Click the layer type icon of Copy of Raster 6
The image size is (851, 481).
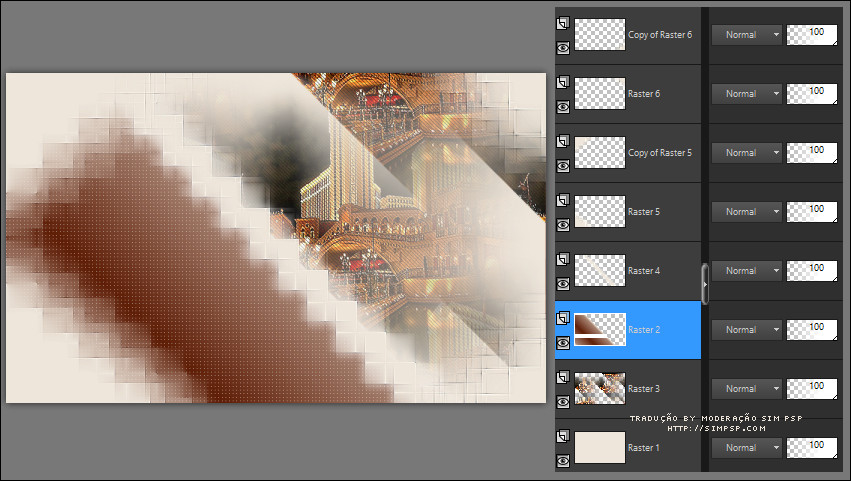(x=564, y=22)
